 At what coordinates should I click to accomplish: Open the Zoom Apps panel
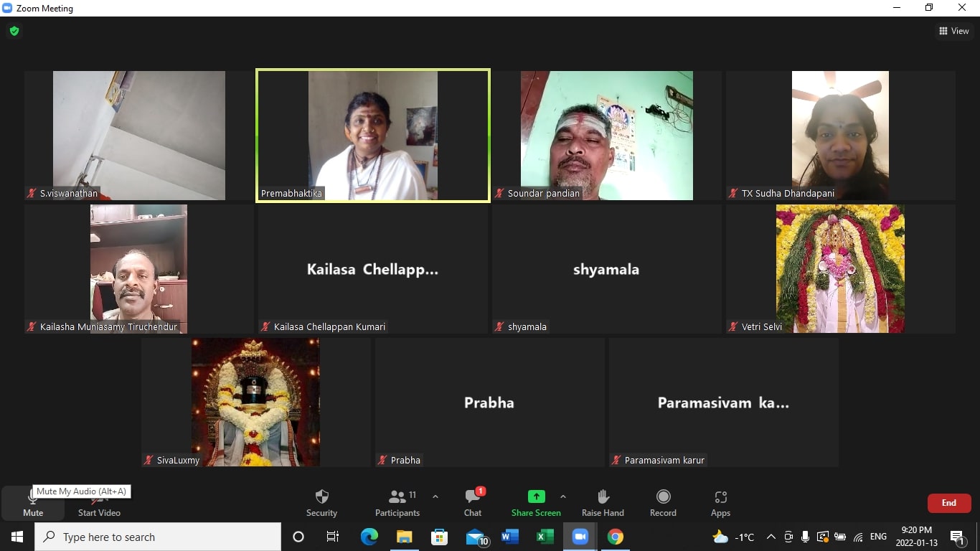[720, 502]
